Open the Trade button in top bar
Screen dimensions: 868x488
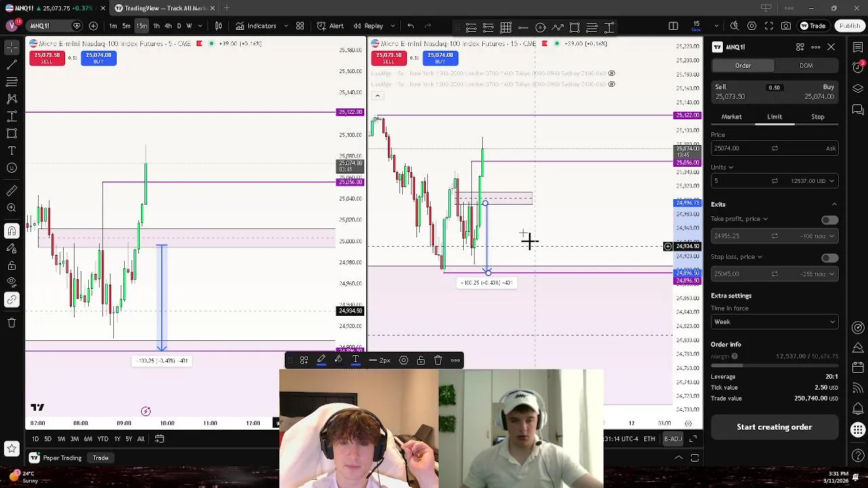pos(812,26)
